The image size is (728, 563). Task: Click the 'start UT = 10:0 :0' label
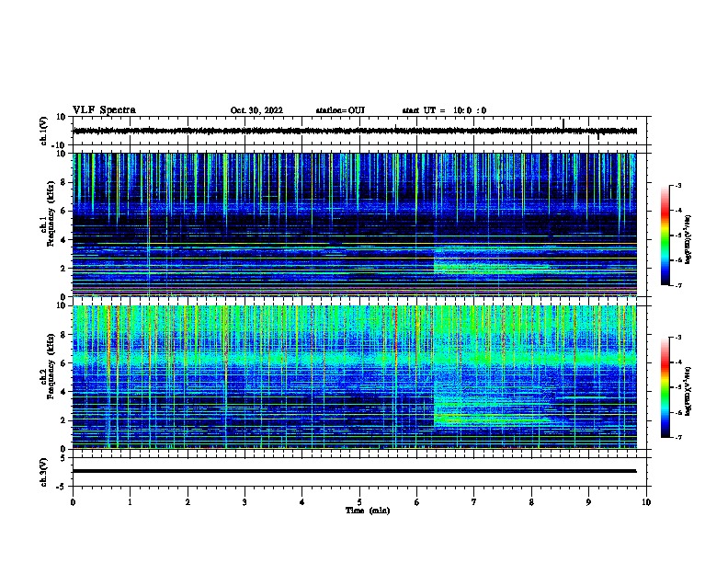pyautogui.click(x=444, y=110)
